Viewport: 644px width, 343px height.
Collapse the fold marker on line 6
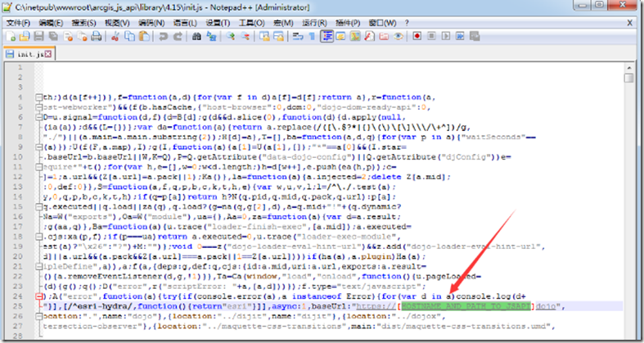[39, 117]
